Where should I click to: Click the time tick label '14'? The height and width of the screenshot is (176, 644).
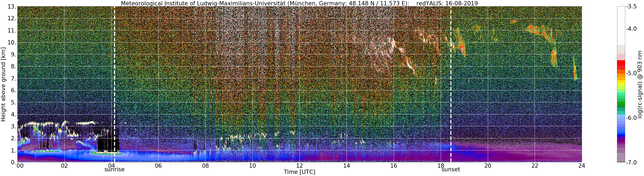[x=347, y=166]
